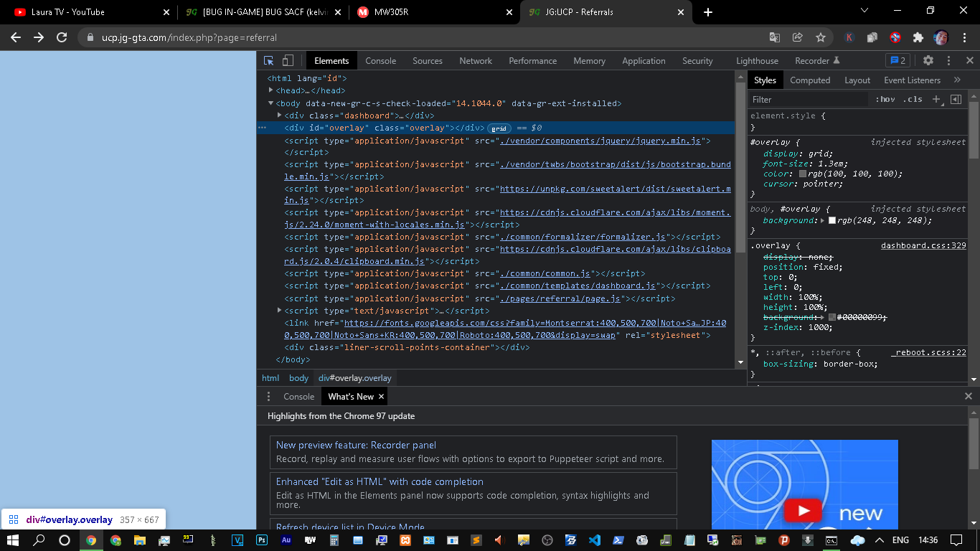Click the Chrome reload page button
The image size is (980, 551).
(62, 37)
